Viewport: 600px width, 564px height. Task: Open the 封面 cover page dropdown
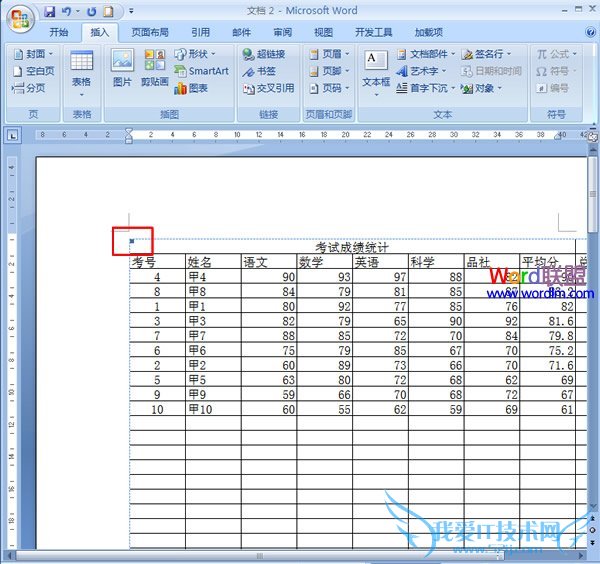pyautogui.click(x=33, y=54)
